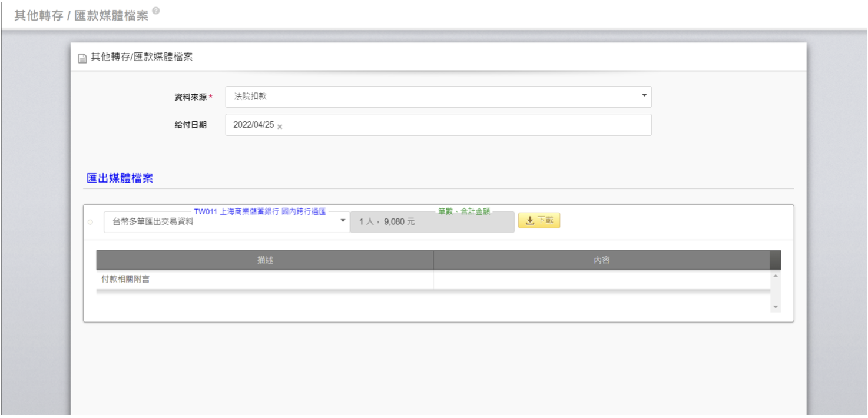Clear the 2022/04/25 date with the x icon
The image size is (868, 418).
(x=280, y=127)
